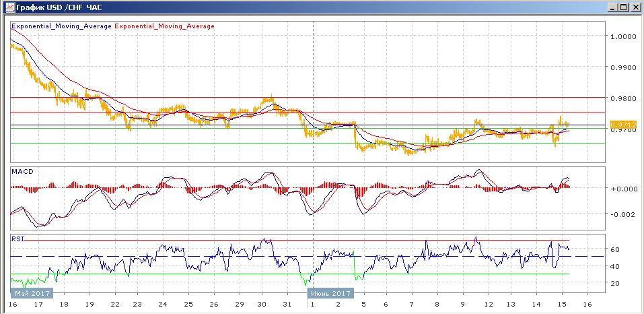Click the RSI axis value 20
644x314 pixels.
point(615,283)
